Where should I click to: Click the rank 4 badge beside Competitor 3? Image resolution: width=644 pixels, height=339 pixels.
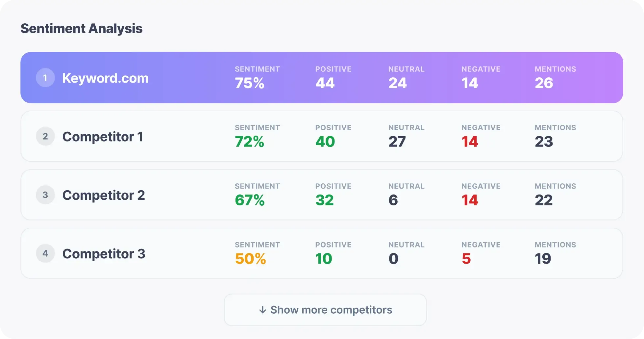[45, 253]
